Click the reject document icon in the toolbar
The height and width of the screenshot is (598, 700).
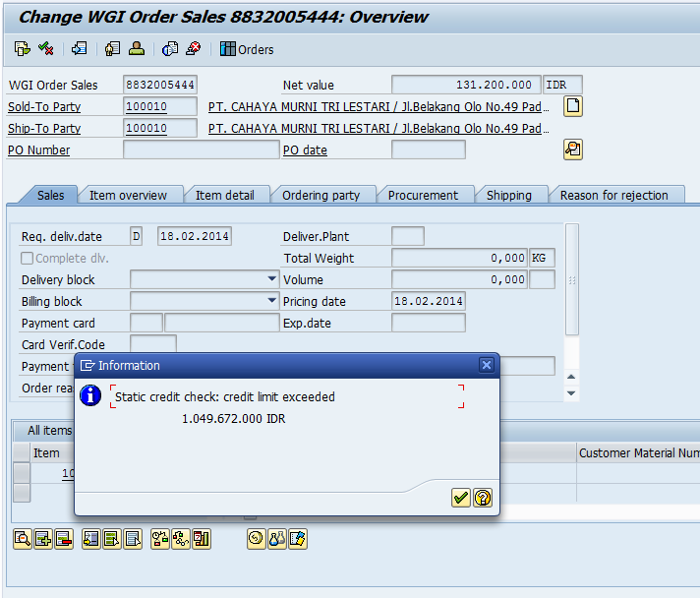click(x=194, y=49)
